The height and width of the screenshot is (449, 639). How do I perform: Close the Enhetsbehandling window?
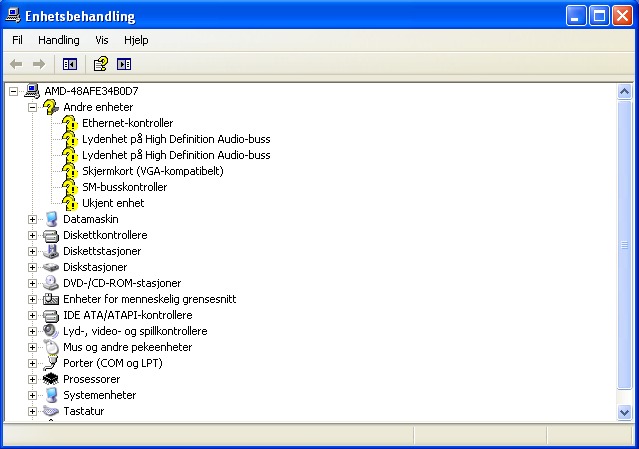pos(623,16)
